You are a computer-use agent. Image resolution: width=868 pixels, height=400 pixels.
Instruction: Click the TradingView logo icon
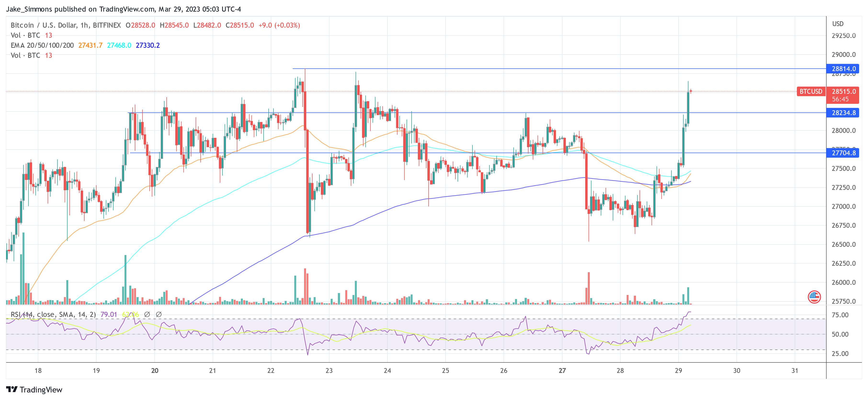coord(12,389)
